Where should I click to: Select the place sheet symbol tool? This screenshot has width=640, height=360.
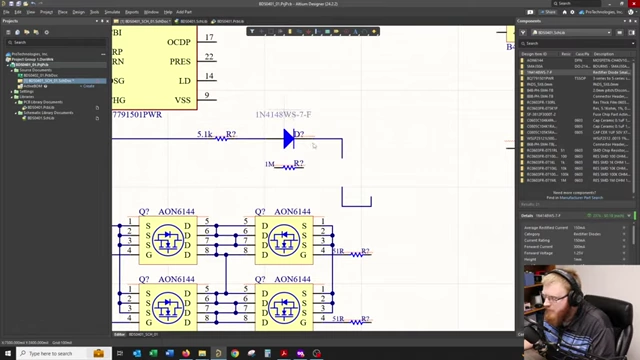click(327, 31)
